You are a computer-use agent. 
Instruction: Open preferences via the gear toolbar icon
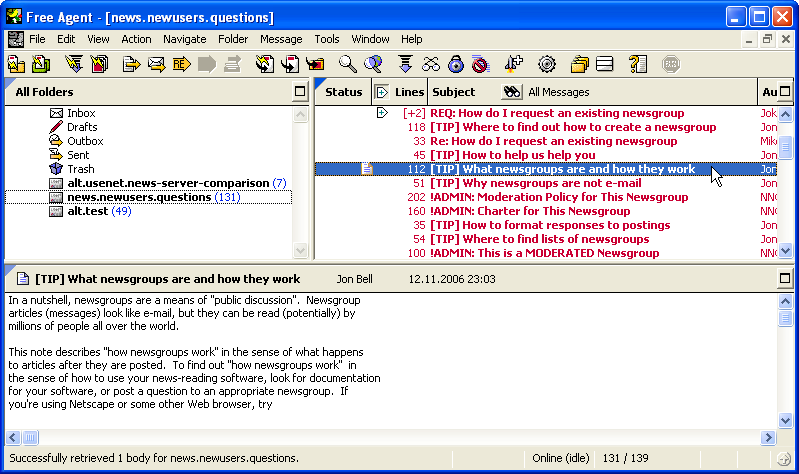(546, 65)
